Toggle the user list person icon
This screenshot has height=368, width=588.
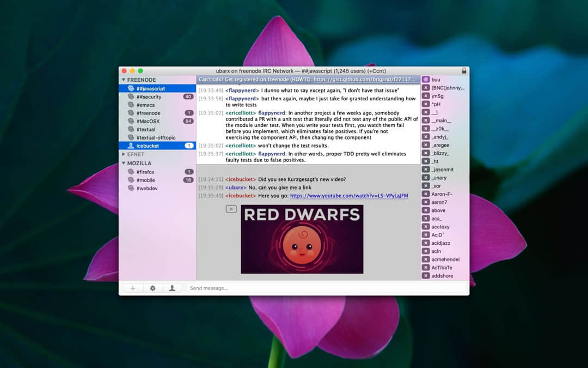(x=173, y=288)
